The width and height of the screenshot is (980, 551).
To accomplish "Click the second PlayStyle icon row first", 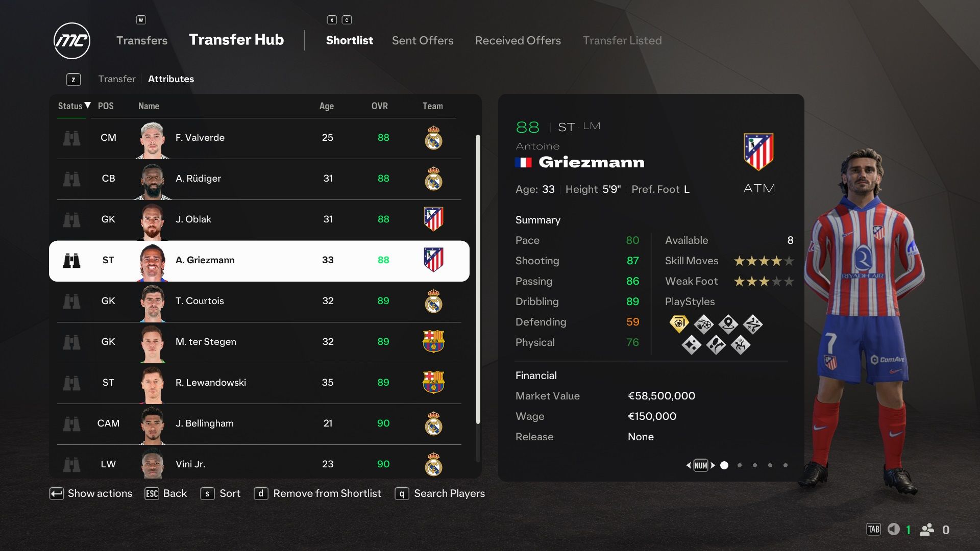I will pyautogui.click(x=689, y=344).
